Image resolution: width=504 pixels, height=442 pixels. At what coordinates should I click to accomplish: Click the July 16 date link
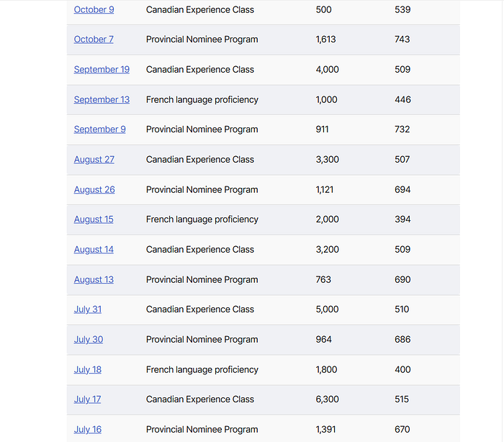point(88,430)
